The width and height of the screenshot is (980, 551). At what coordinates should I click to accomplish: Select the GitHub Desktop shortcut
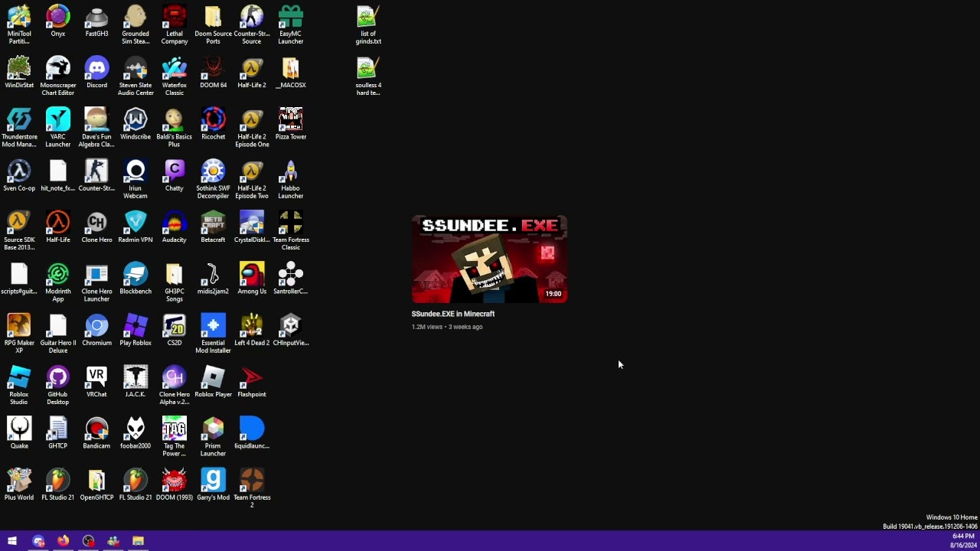(x=57, y=385)
